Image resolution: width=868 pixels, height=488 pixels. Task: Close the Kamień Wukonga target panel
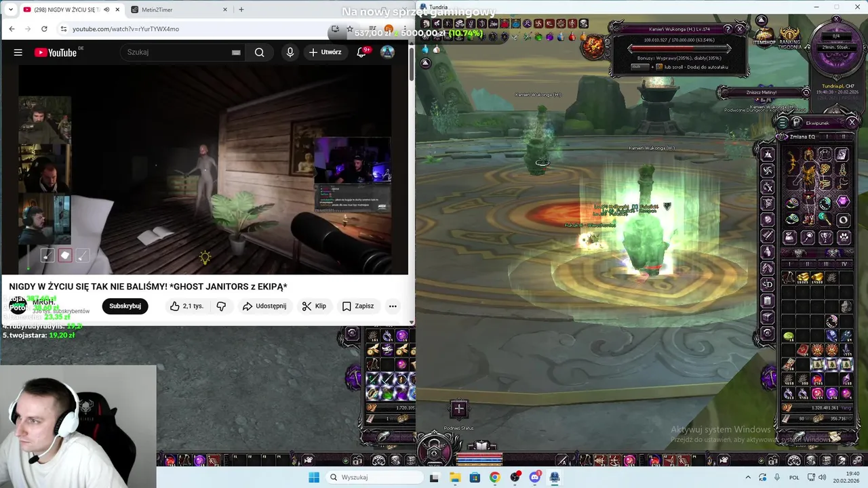tap(740, 29)
